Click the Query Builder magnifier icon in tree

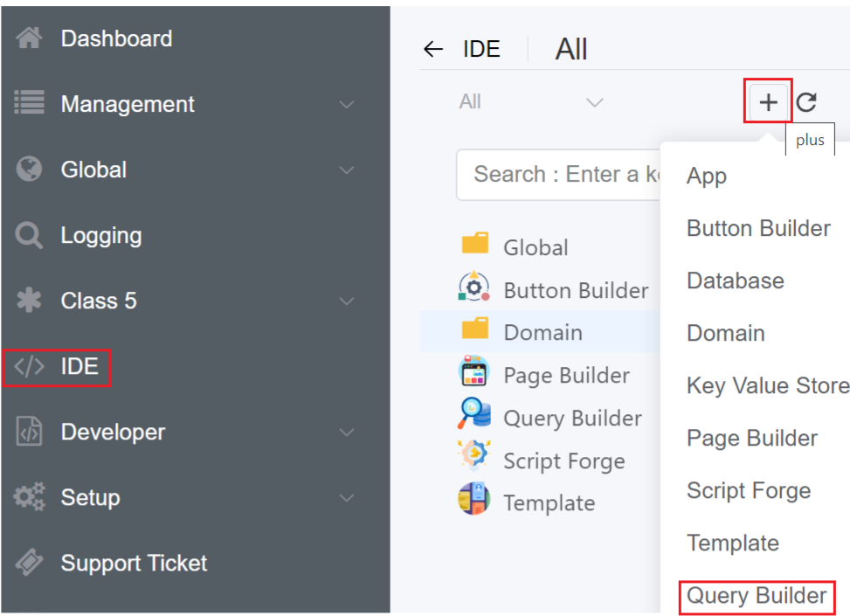(x=474, y=414)
